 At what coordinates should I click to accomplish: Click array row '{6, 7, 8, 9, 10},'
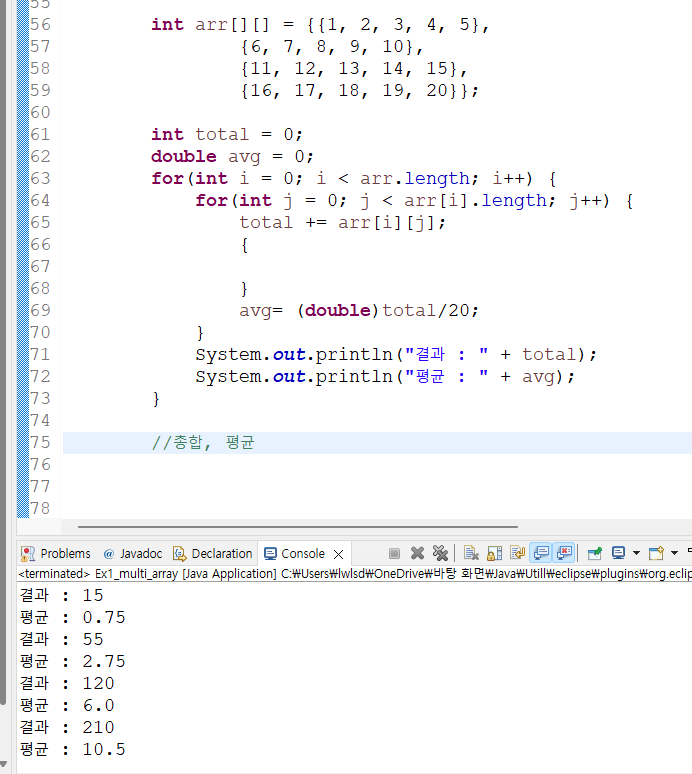332,46
